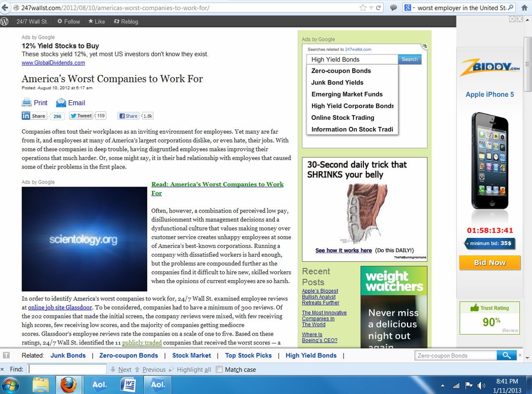
Task: Find Previous match in the find bar
Action: 150,369
